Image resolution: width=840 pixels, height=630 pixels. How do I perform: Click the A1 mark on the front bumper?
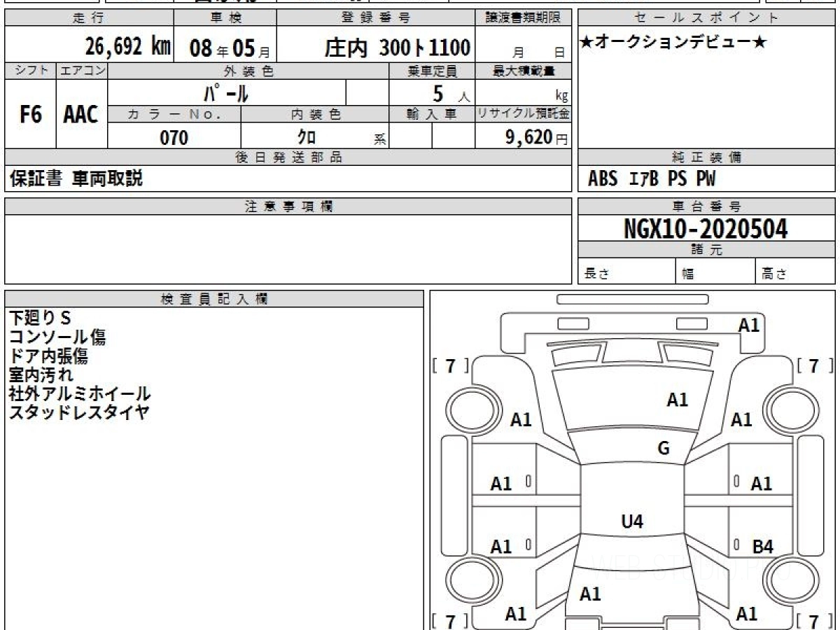click(x=749, y=325)
